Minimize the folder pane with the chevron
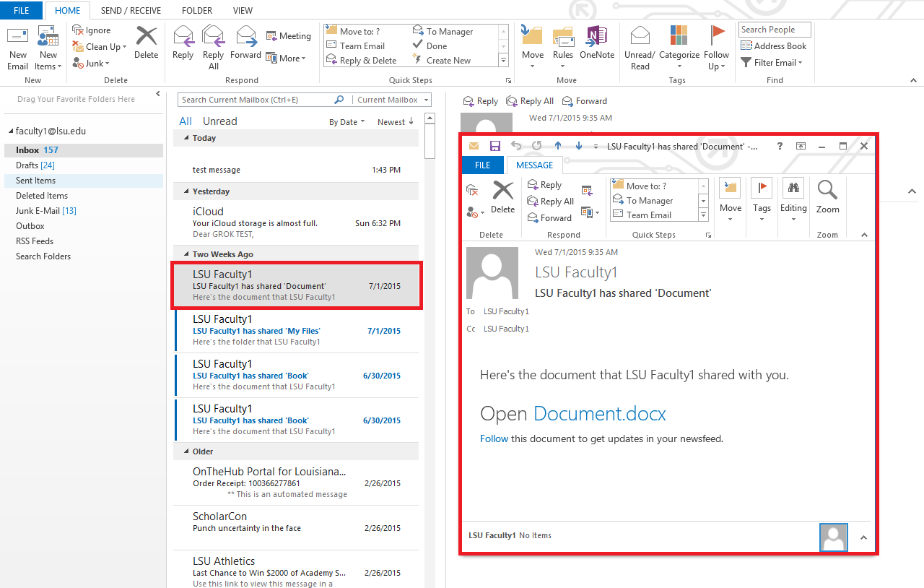This screenshot has height=588, width=924. pyautogui.click(x=158, y=95)
